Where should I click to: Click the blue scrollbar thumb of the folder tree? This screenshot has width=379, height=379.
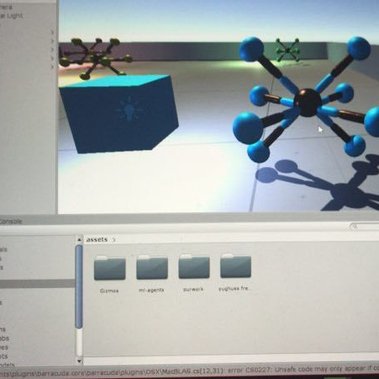tap(79, 287)
